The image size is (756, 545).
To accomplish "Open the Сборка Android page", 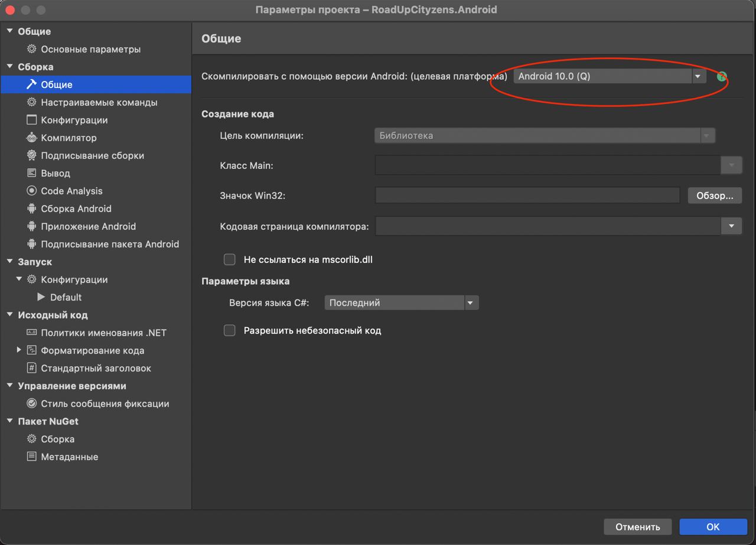I will click(x=76, y=208).
